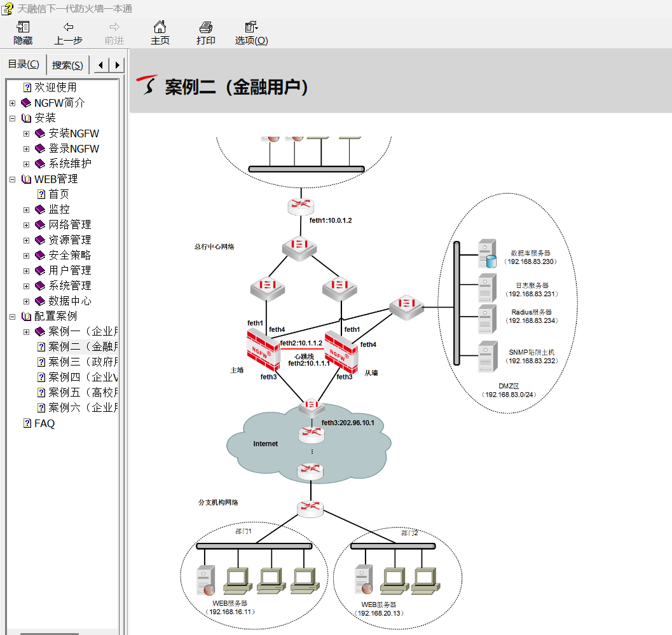Open the 选项 options toolbar icon

[x=251, y=27]
